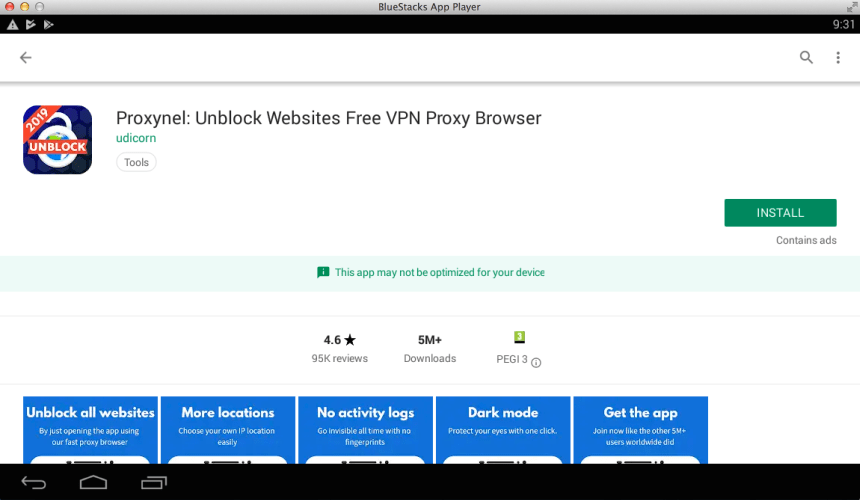Go back using the top-left arrow
The image size is (860, 500).
point(26,58)
